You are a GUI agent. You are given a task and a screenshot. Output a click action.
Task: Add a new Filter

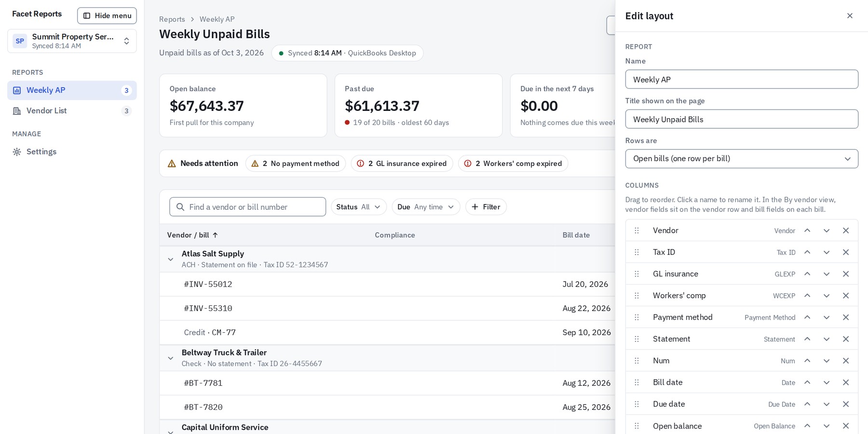click(486, 207)
